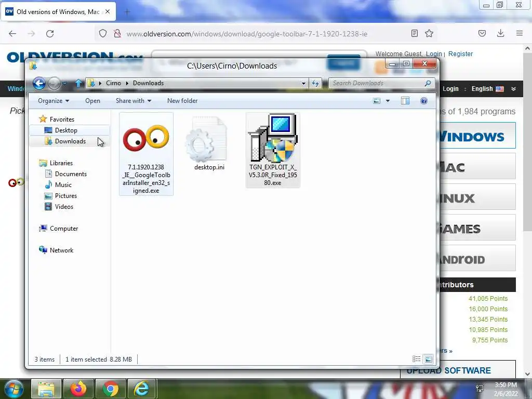Select TGN_EXPLOIT_X exe file

click(273, 150)
